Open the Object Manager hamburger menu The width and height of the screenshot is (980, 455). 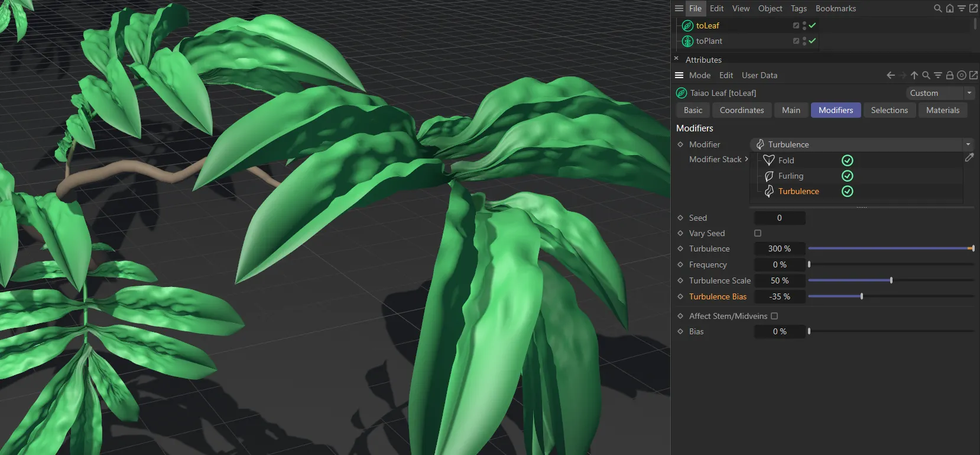(679, 8)
